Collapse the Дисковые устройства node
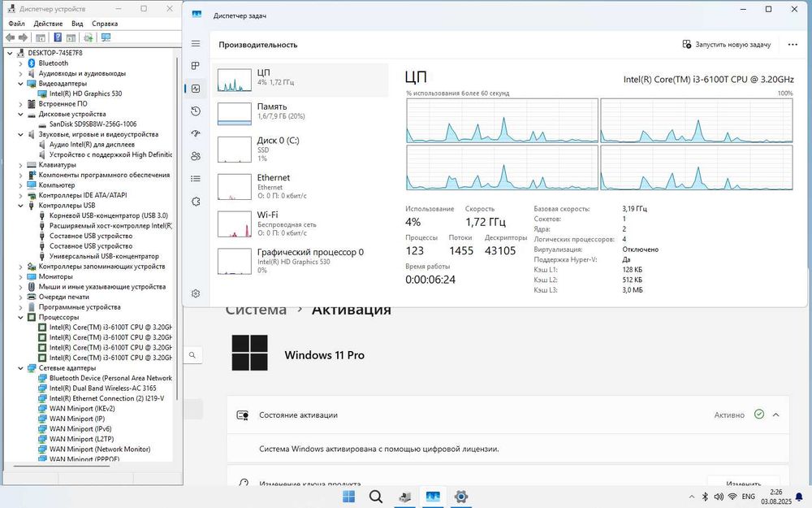 (x=21, y=114)
